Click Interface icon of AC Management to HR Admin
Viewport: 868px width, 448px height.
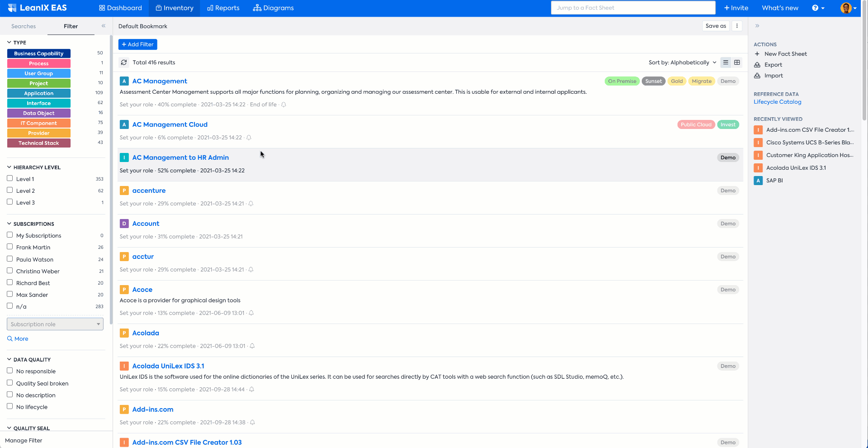[x=124, y=157]
